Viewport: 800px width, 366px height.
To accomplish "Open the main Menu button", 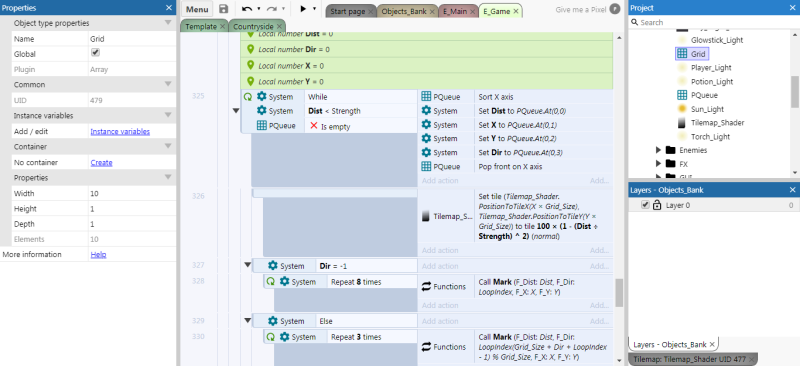I will coord(197,9).
